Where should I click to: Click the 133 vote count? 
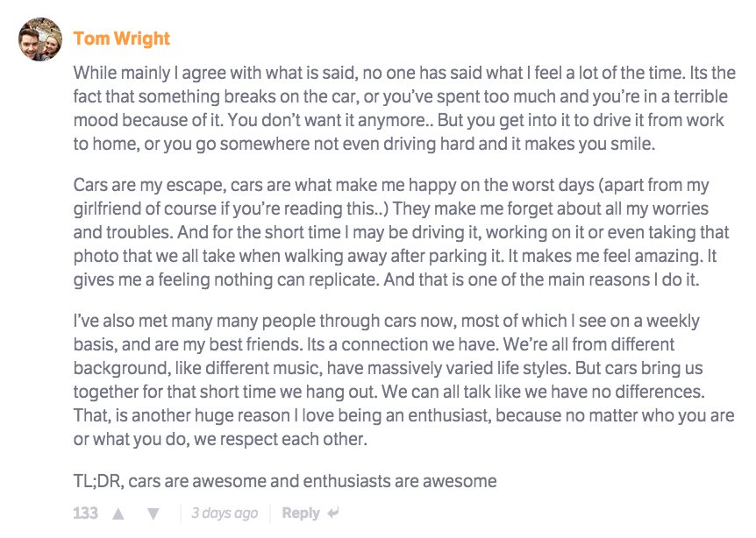[85, 513]
